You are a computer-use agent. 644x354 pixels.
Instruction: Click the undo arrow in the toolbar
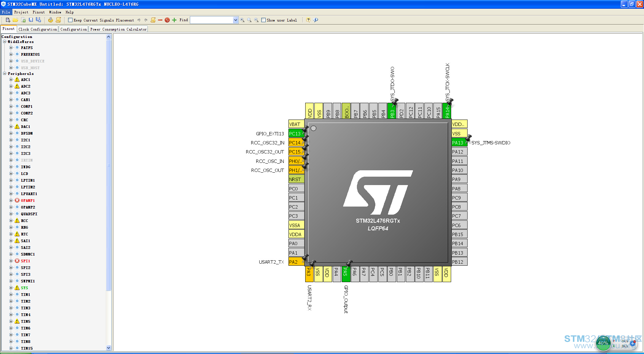139,20
